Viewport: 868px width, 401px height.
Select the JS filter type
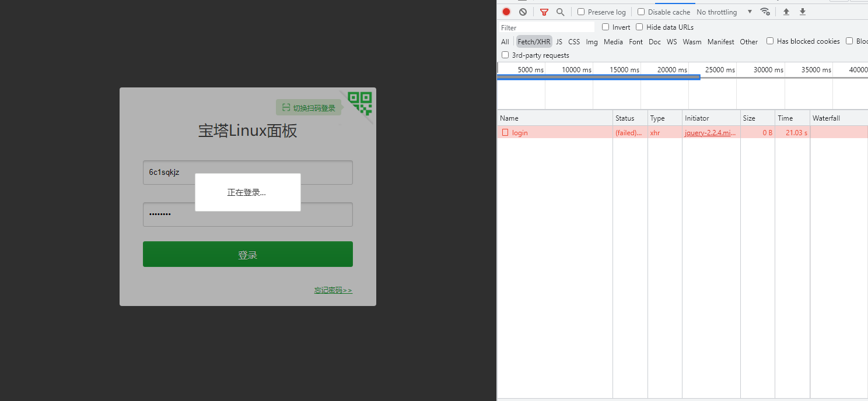[x=559, y=42]
